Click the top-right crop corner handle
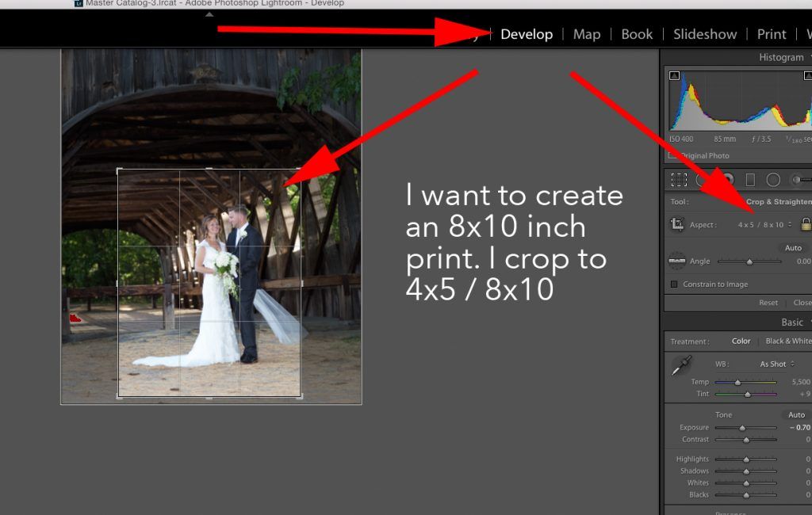Screen dimensions: 812x515 click(x=299, y=170)
